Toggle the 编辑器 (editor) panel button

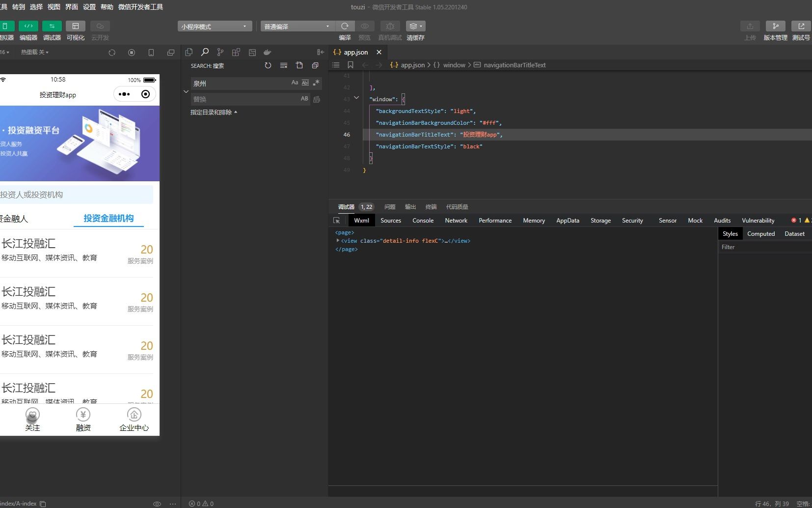(28, 26)
